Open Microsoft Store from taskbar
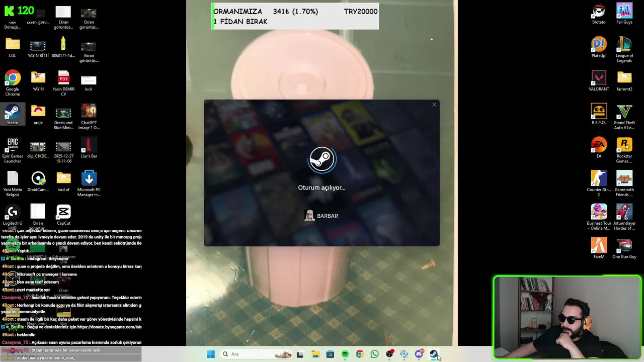644x362 pixels. point(330,354)
